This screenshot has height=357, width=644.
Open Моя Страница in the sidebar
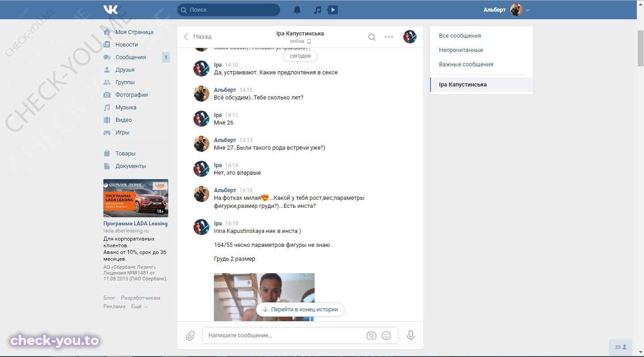click(134, 32)
